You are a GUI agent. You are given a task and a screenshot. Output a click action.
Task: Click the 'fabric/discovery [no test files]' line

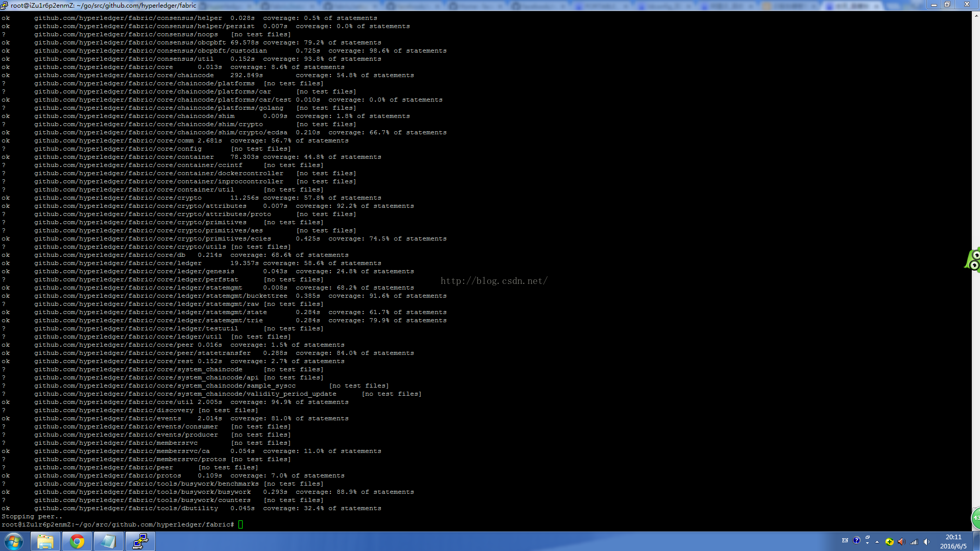pos(130,410)
